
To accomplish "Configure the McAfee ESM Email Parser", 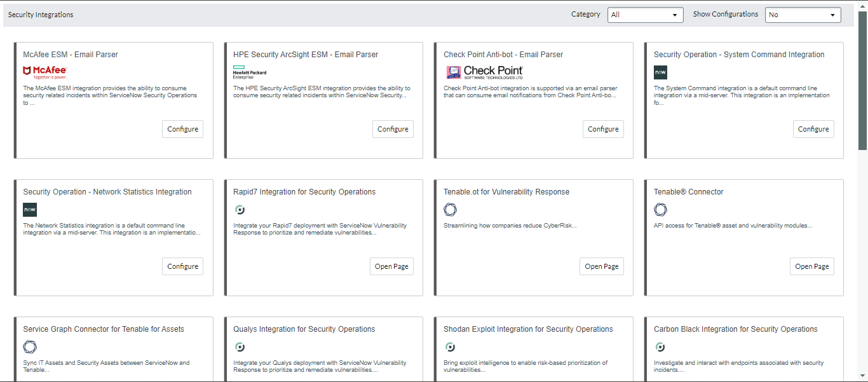I will [182, 128].
